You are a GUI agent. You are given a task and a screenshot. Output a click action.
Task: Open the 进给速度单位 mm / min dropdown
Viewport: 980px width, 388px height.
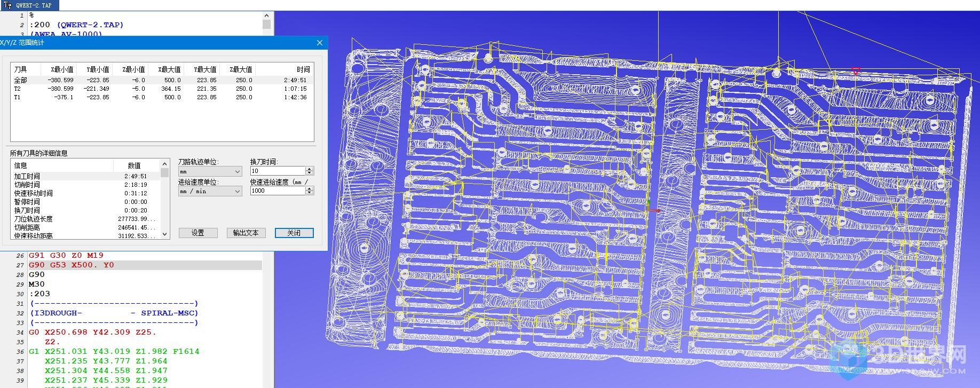click(x=210, y=191)
